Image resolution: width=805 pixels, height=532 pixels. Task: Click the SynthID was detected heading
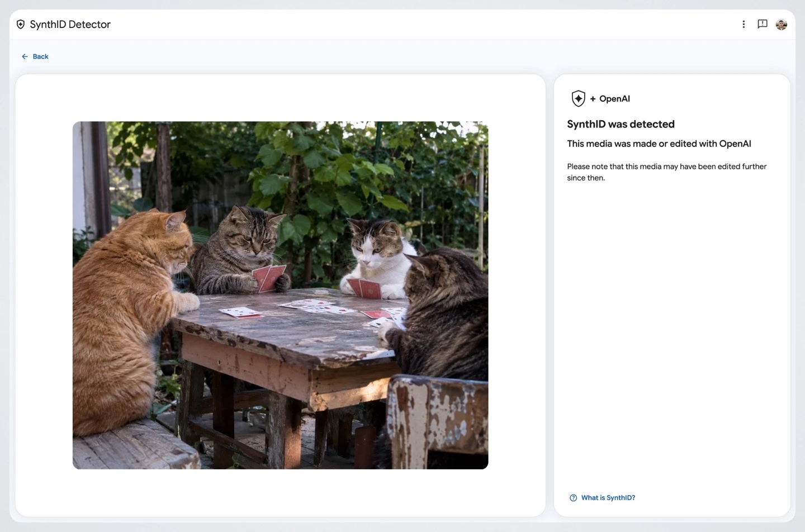tap(621, 124)
